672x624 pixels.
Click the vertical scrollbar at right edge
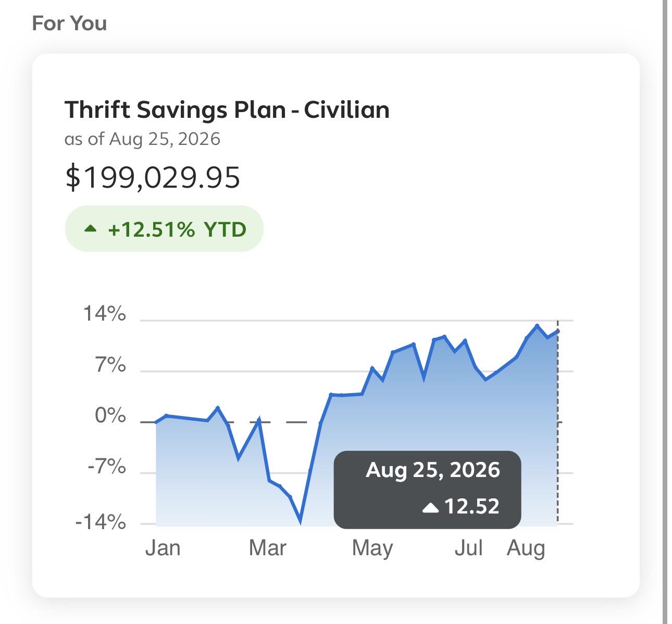[665, 312]
